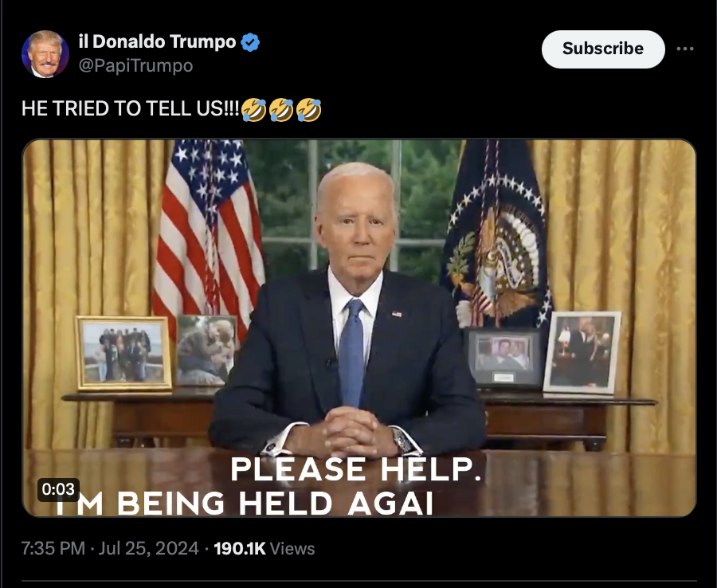Click the American flag inside the video
This screenshot has width=717, height=588.
pyautogui.click(x=208, y=229)
